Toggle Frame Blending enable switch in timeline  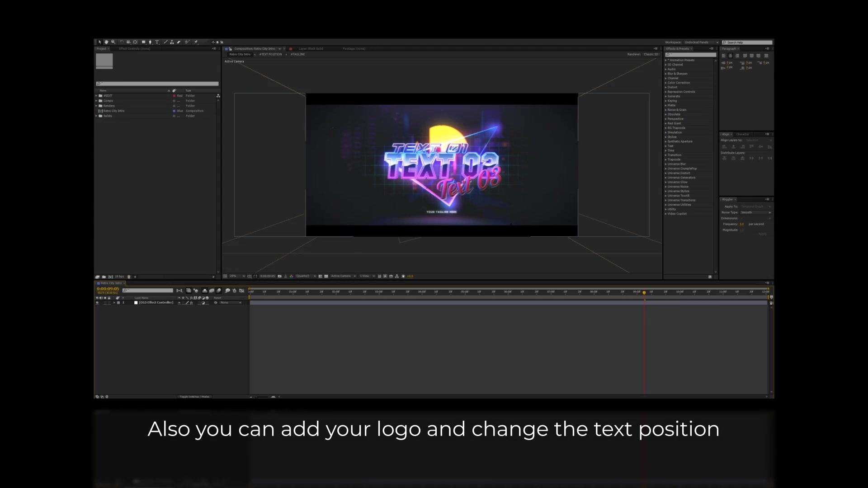tap(212, 291)
